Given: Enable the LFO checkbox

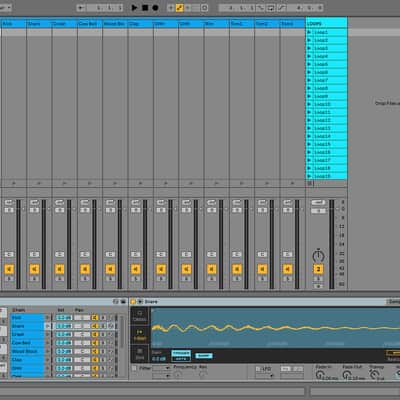Looking at the screenshot, I should click(x=258, y=369).
